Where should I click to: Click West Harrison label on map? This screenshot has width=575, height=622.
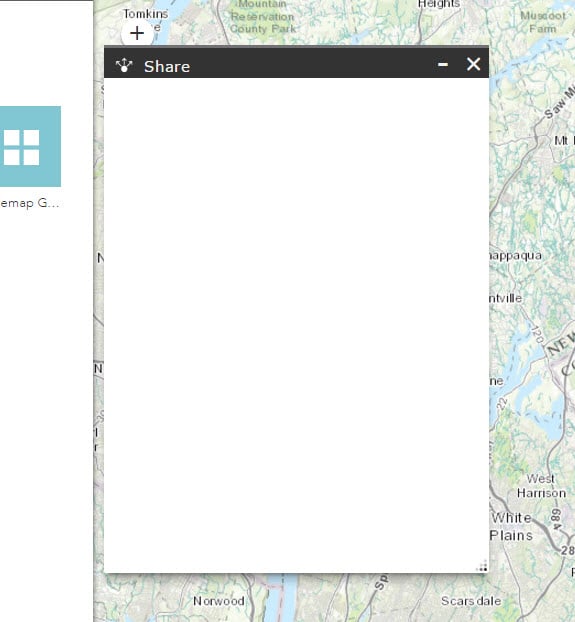click(541, 486)
